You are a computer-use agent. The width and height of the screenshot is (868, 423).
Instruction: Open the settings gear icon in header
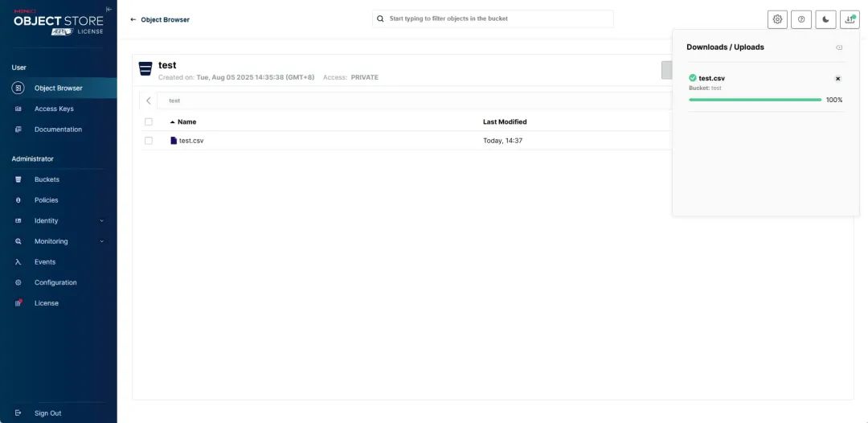click(777, 19)
